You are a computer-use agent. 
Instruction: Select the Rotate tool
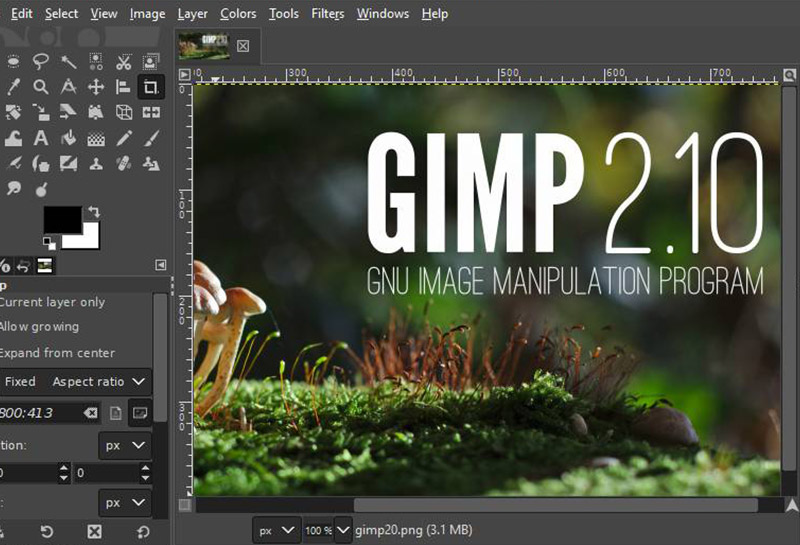point(13,112)
